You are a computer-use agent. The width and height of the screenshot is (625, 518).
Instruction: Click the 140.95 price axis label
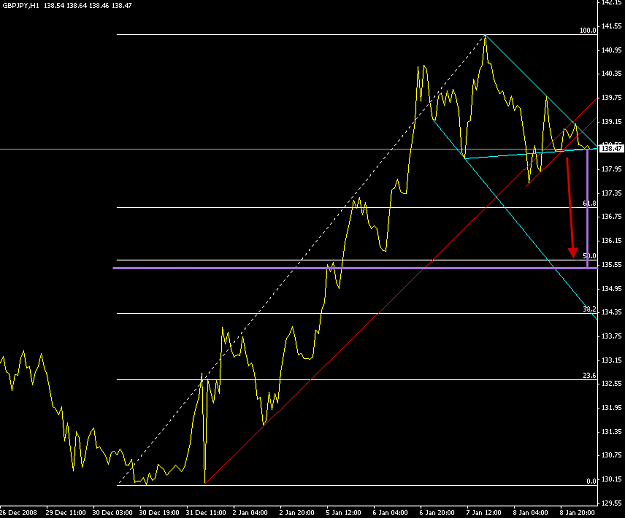tap(611, 50)
